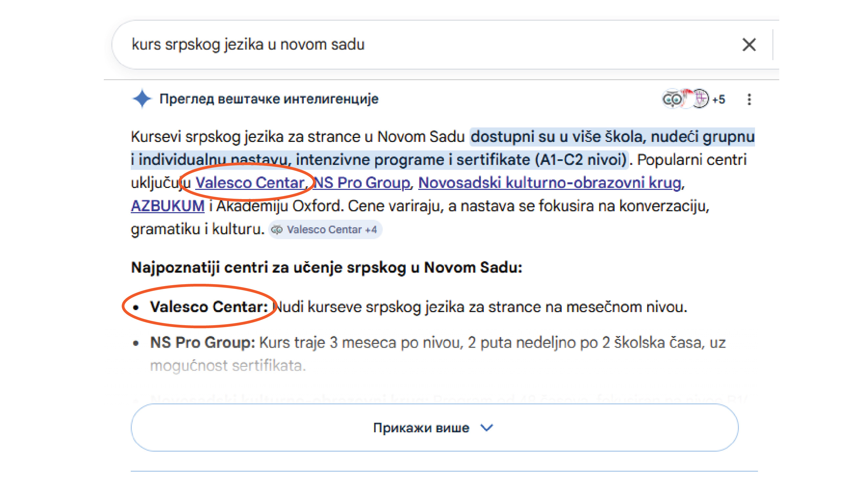Open Novosadski kulturno-obrazovni krug link

pyautogui.click(x=550, y=183)
